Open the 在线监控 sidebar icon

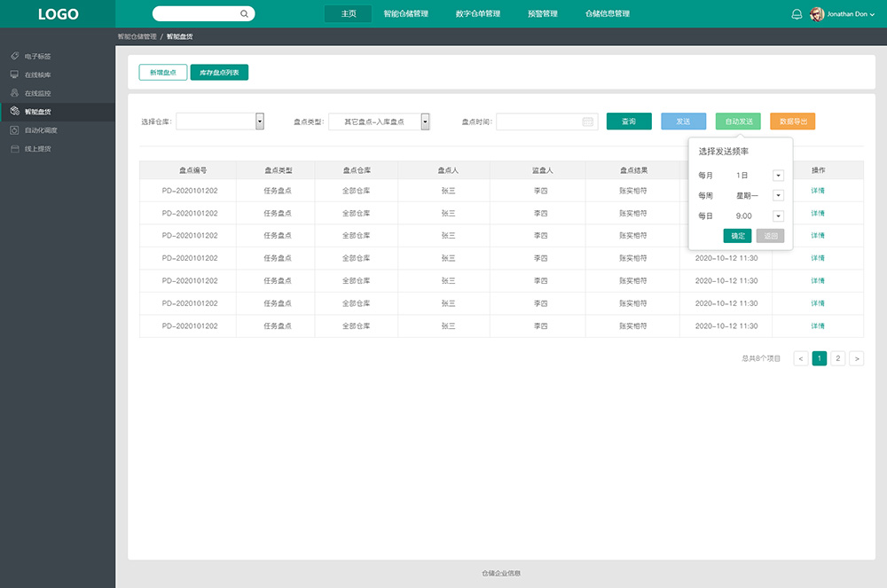[x=15, y=93]
